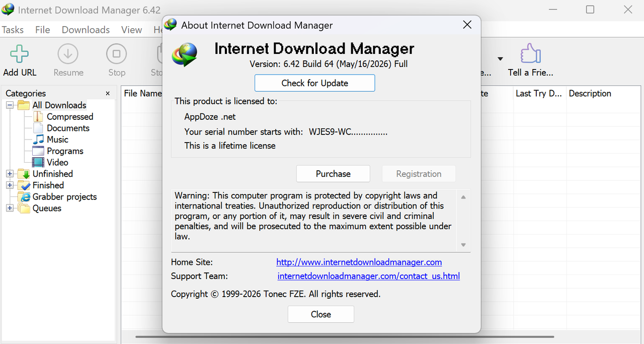
Task: Click the Stop toolbar icon
Action: click(x=116, y=54)
